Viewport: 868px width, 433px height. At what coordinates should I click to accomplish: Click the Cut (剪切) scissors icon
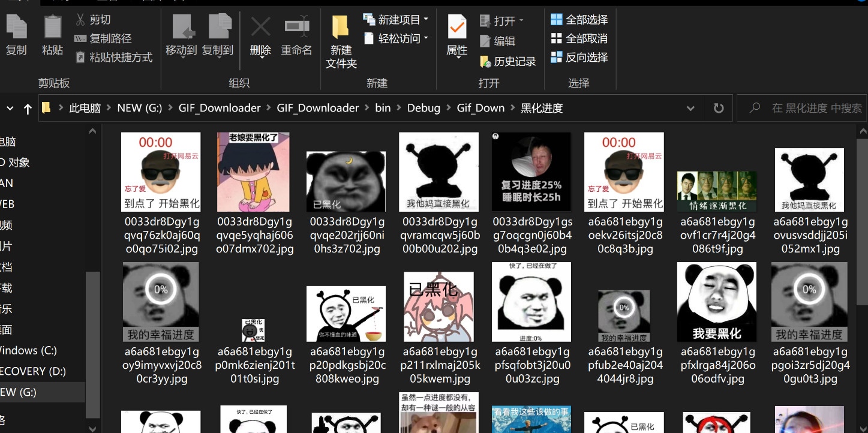tap(81, 20)
